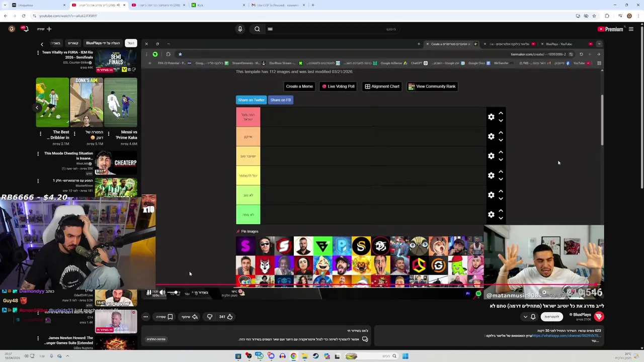Screen dimensions: 644x362
Task: Open Steam from the taskbar
Action: click(315, 356)
